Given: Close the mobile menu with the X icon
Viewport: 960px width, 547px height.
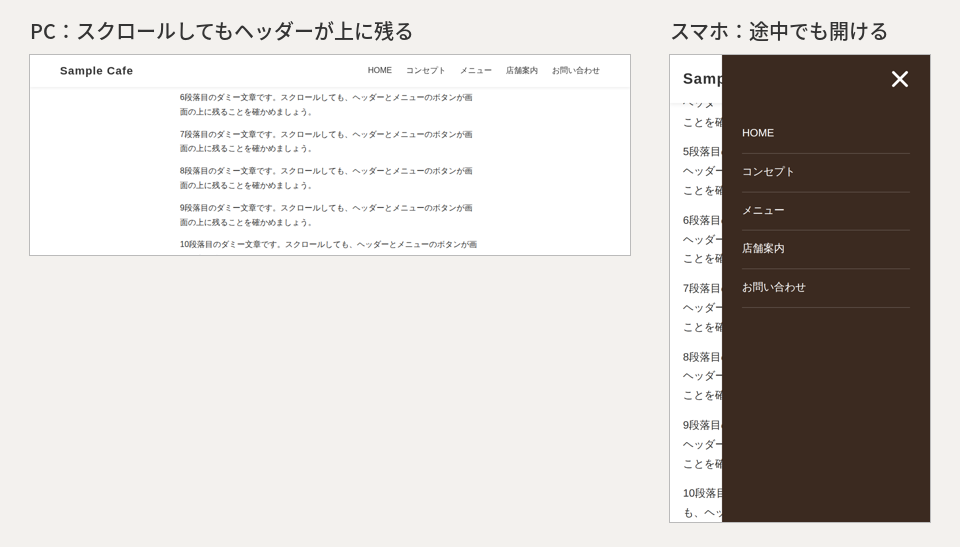Looking at the screenshot, I should (899, 79).
